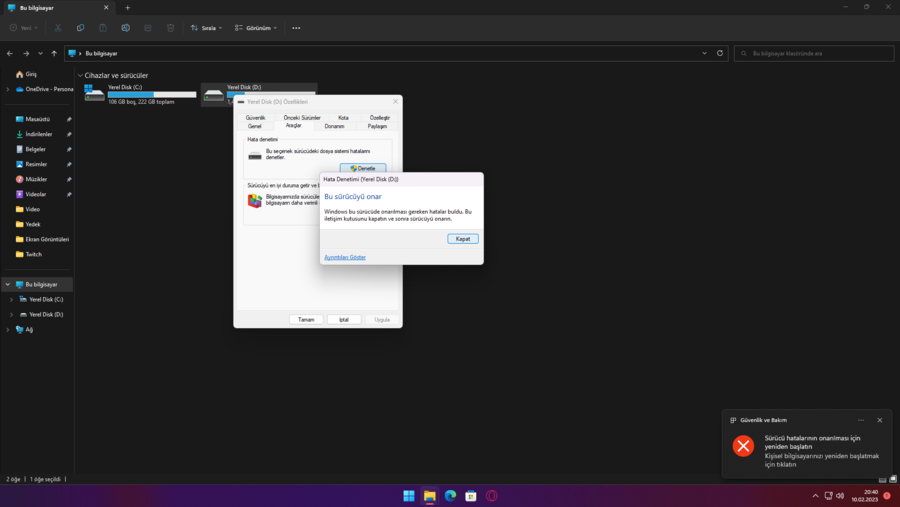Click the Cut scissors icon in toolbar

[58, 28]
